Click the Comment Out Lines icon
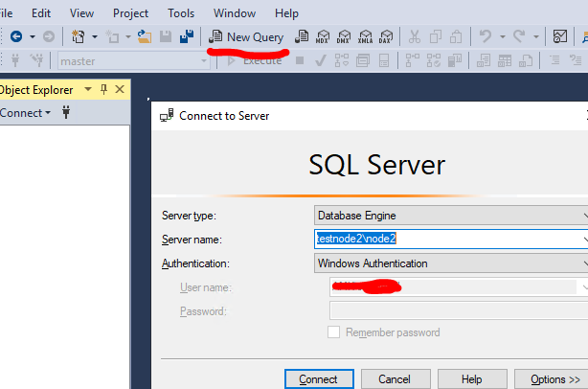 (554, 60)
